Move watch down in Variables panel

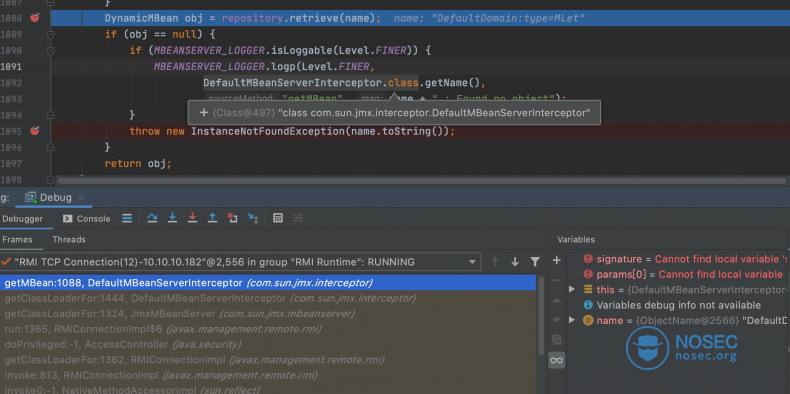click(x=557, y=320)
